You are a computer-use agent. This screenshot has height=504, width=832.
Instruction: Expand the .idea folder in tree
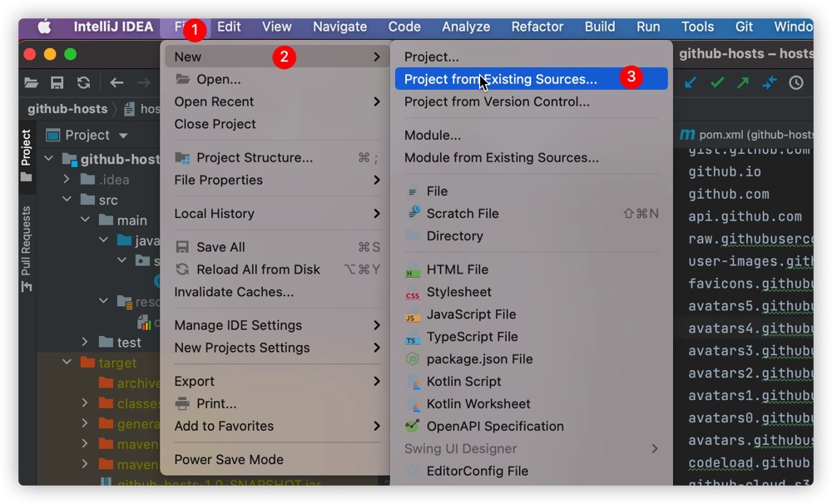(x=67, y=180)
